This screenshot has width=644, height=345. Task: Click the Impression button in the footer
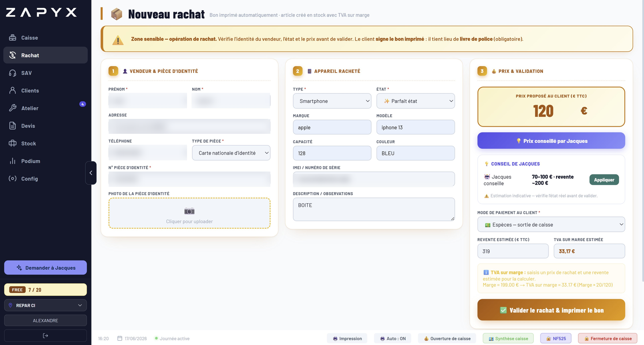[347, 338]
